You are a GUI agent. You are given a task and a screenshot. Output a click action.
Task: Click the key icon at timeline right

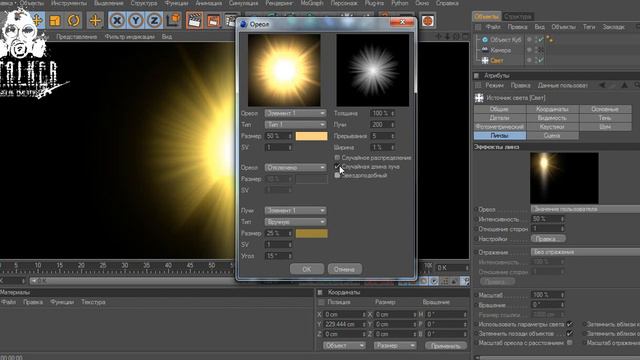pos(465,281)
